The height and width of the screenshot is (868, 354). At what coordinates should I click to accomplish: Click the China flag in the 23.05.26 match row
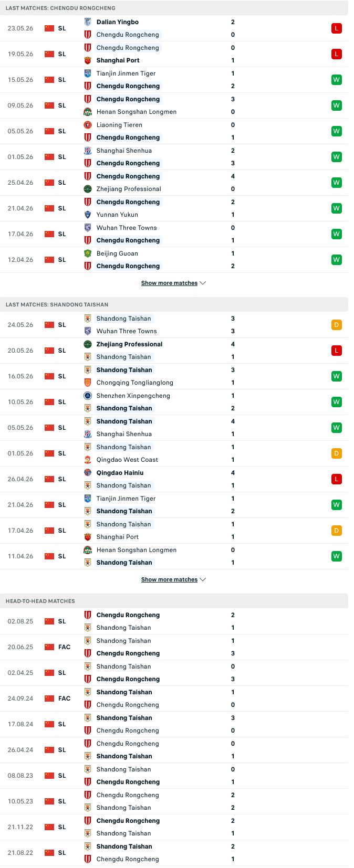tap(49, 28)
